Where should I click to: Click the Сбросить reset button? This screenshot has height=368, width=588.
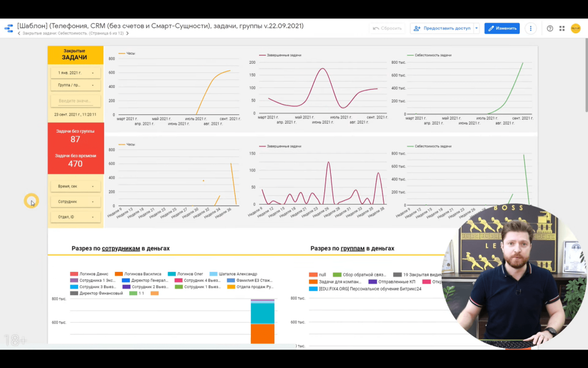386,28
